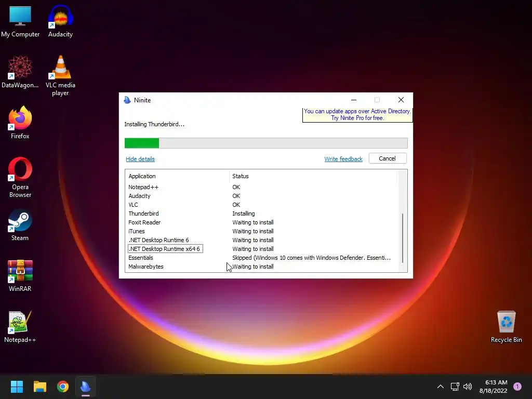Open the Write feedback link
The image size is (532, 399).
(343, 159)
